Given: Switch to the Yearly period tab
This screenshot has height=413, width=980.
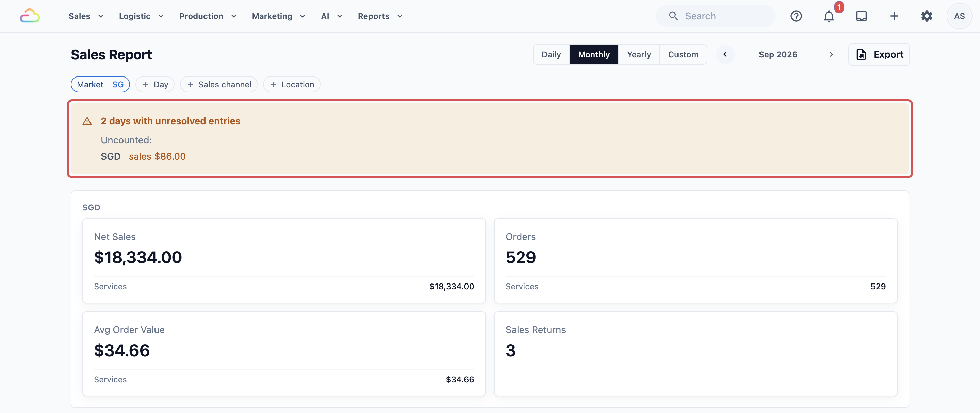Looking at the screenshot, I should click(x=639, y=54).
